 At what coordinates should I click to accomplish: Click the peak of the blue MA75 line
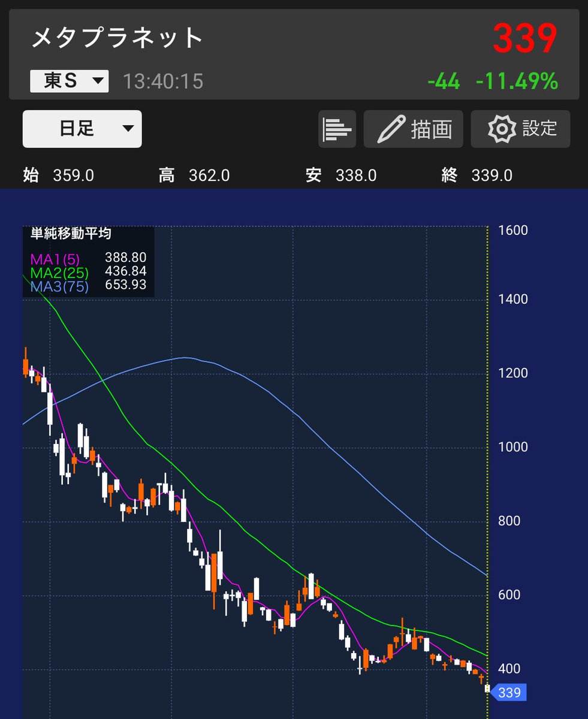pos(183,358)
